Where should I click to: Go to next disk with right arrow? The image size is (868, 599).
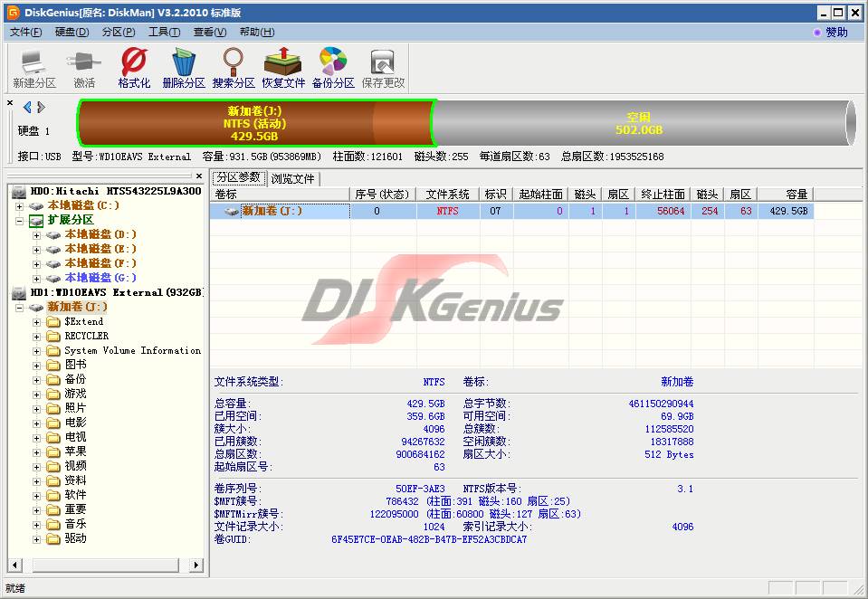(x=41, y=107)
